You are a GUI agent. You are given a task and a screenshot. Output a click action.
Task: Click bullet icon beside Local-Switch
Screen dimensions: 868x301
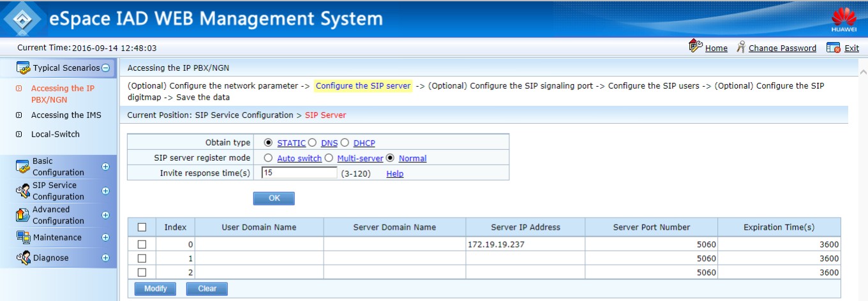click(x=19, y=135)
